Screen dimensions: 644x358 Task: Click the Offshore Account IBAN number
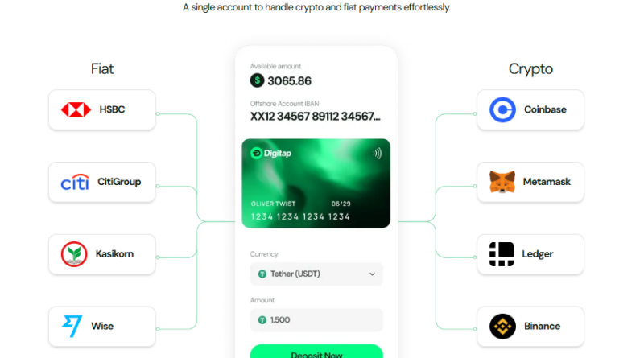315,117
